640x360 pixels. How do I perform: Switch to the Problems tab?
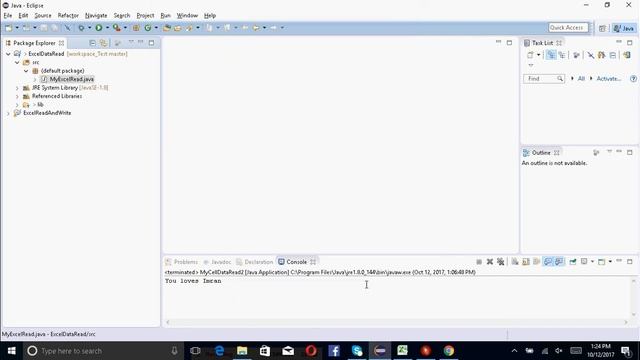click(182, 262)
